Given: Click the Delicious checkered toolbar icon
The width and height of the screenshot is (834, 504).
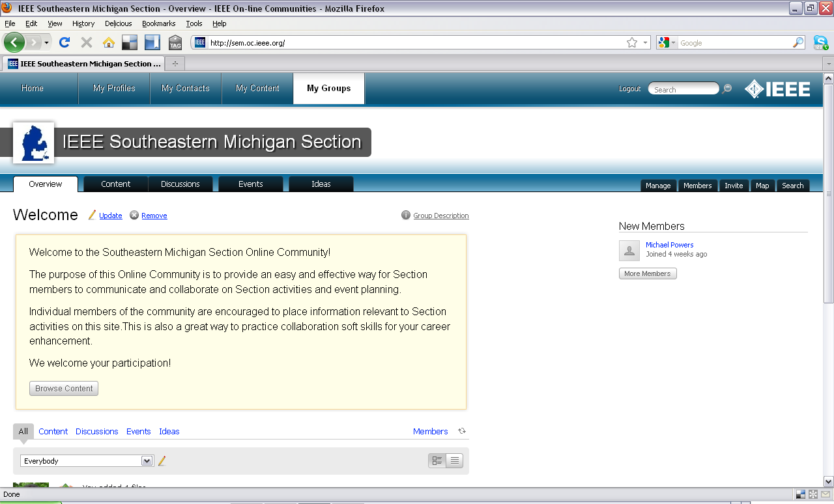Looking at the screenshot, I should click(130, 43).
